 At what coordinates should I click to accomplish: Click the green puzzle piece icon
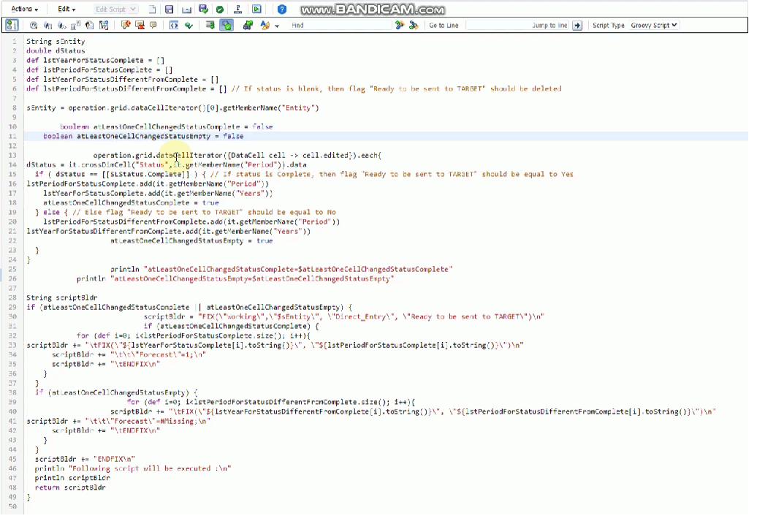click(248, 25)
